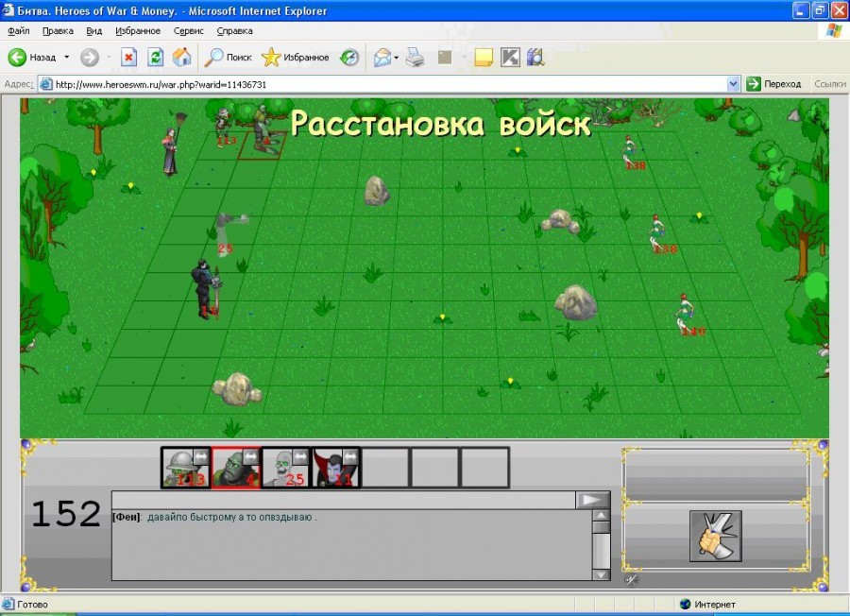Select the helmeted skeleton portrait numbered 113
The image size is (850, 616).
tap(185, 468)
